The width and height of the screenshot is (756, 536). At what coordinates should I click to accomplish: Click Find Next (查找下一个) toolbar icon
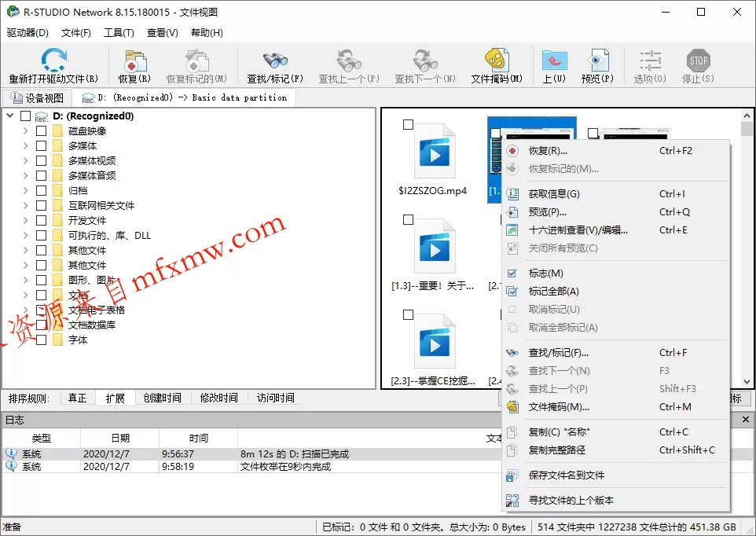coord(425,61)
